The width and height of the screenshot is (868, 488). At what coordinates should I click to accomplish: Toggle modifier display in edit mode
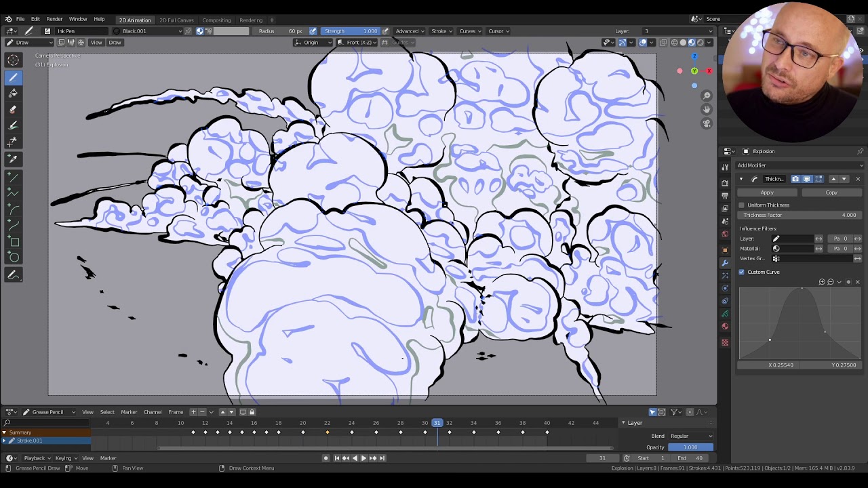coord(818,179)
